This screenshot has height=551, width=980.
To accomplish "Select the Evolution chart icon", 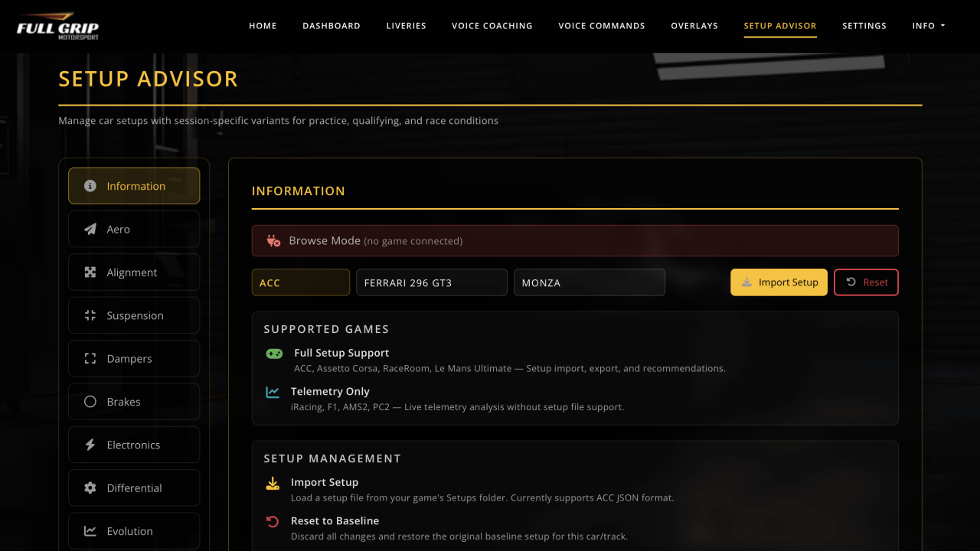I will [x=90, y=530].
